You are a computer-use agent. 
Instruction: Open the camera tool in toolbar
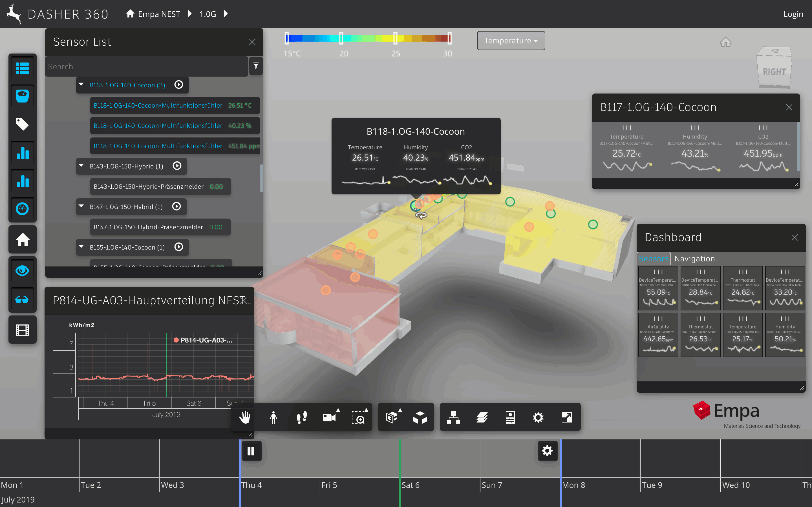pos(329,417)
